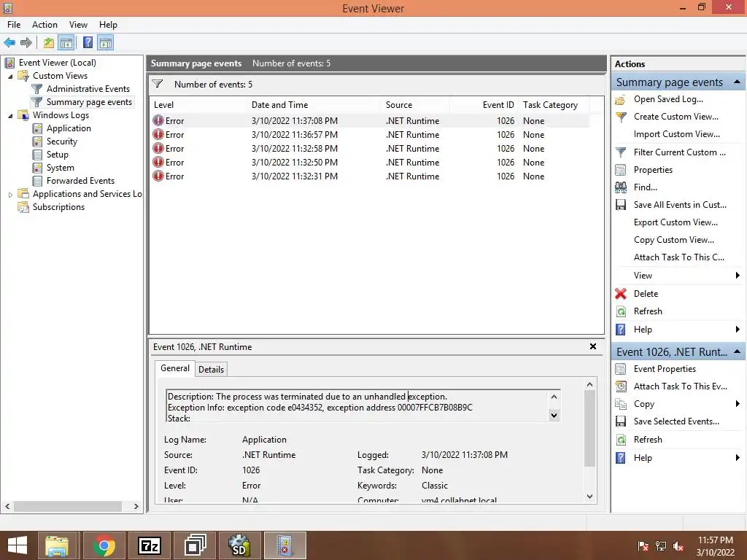Open Google Chrome from the taskbar
The width and height of the screenshot is (747, 560).
[104, 545]
